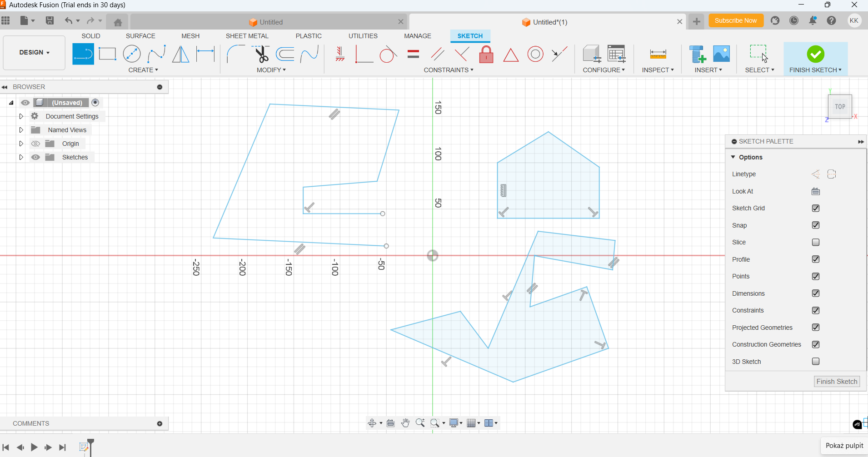This screenshot has width=868, height=457.
Task: Apply the Fix/Unfix lock constraint
Action: (486, 54)
